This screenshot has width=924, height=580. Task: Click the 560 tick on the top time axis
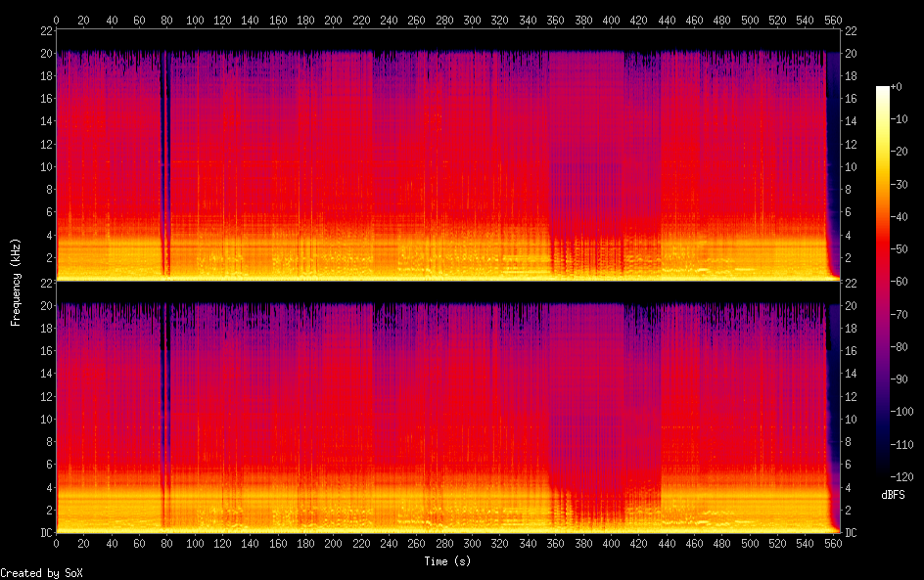[x=834, y=20]
